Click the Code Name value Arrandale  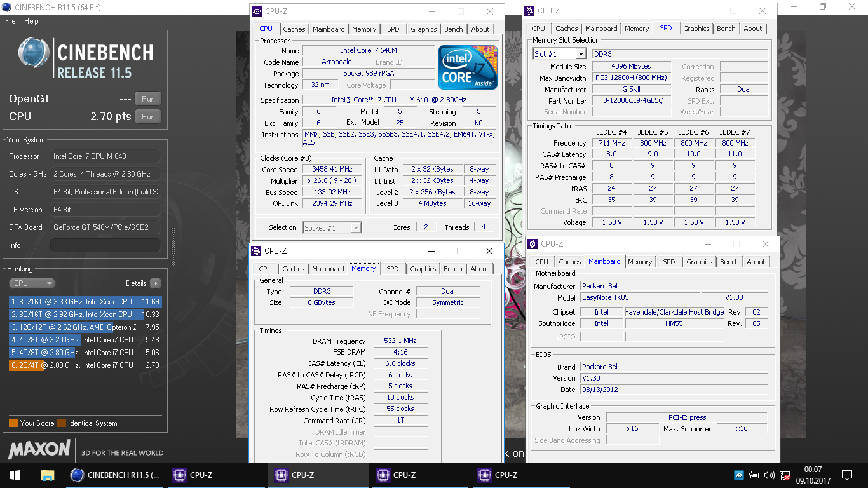coord(337,62)
